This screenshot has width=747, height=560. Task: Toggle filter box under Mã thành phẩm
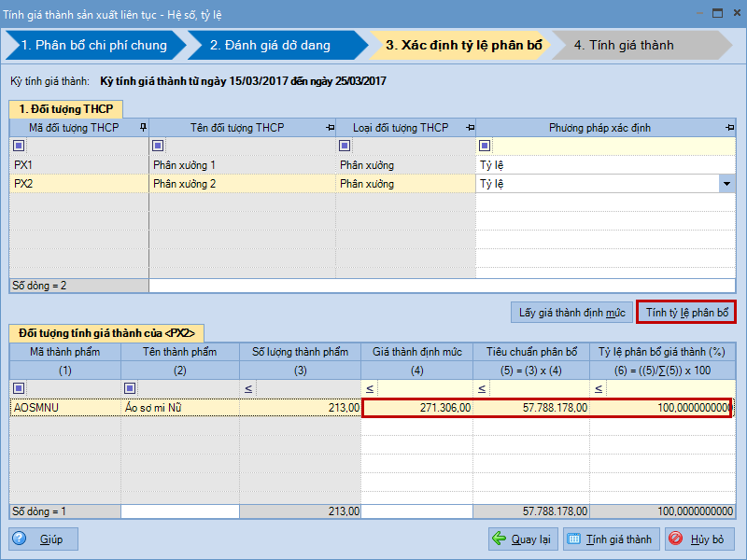(19, 388)
